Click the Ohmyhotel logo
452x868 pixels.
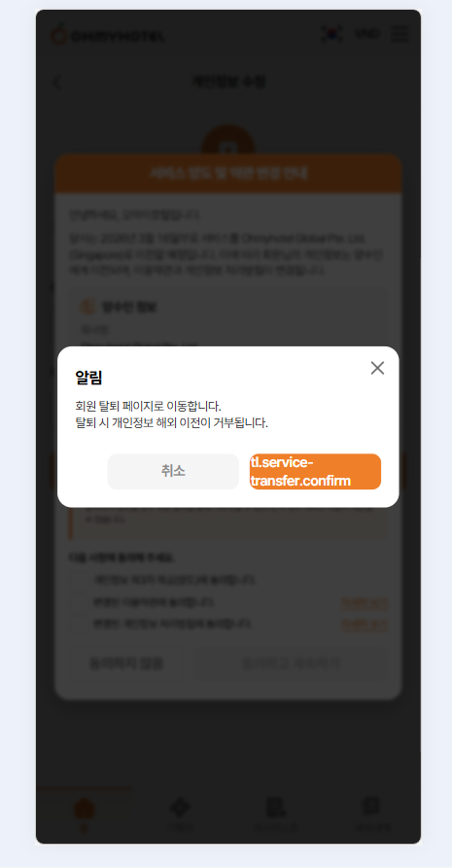click(x=108, y=35)
